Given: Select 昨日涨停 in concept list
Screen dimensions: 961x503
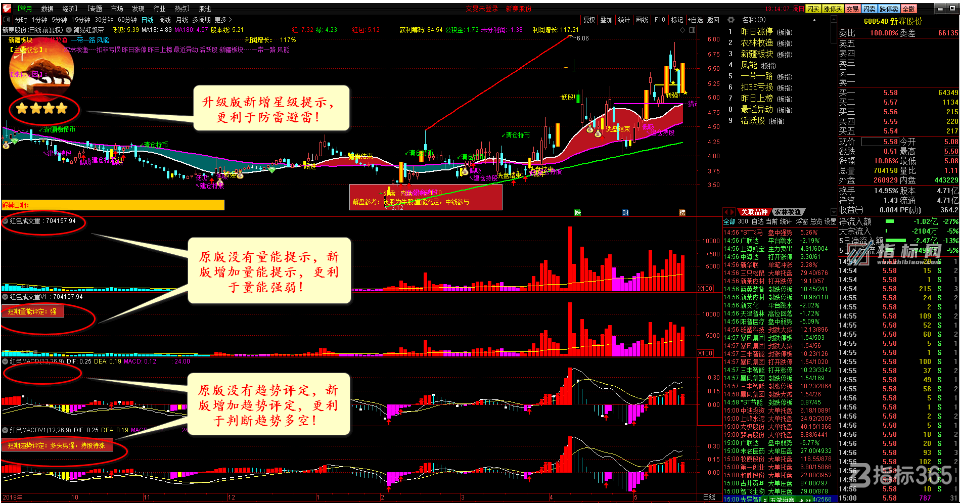Looking at the screenshot, I should 757,32.
